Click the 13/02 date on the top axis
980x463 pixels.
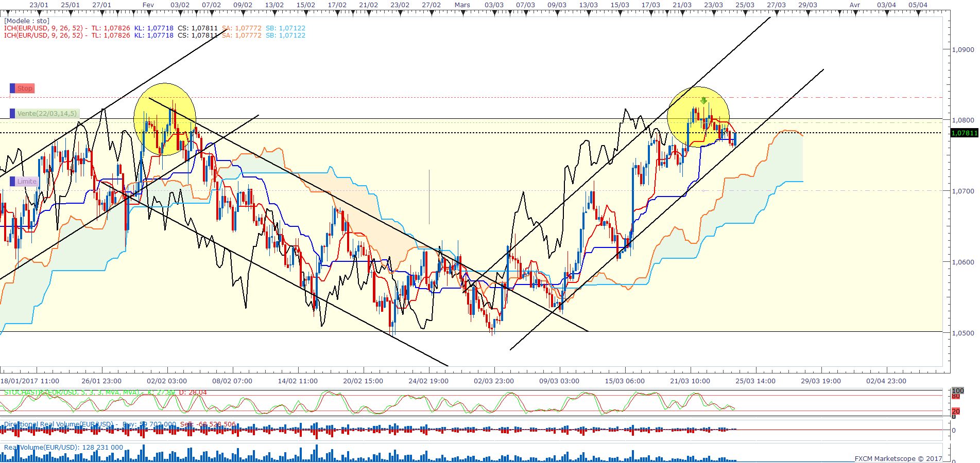(x=274, y=5)
